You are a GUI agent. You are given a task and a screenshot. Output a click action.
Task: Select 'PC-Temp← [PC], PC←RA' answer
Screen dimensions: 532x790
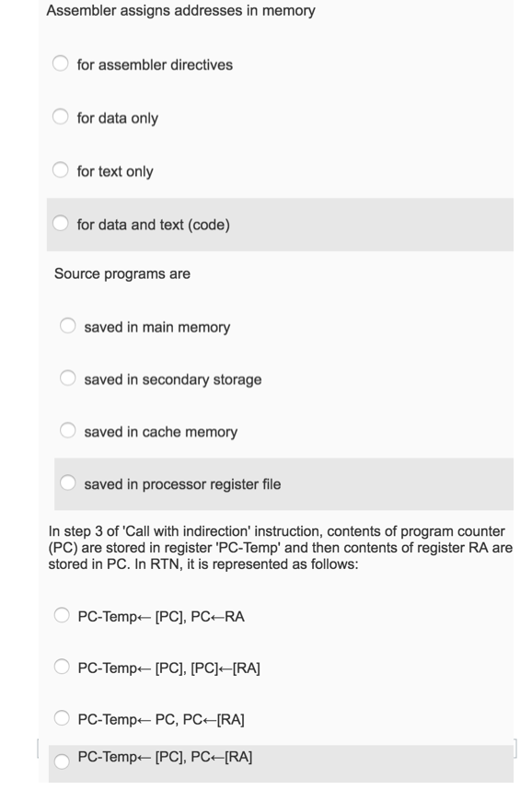[61, 615]
